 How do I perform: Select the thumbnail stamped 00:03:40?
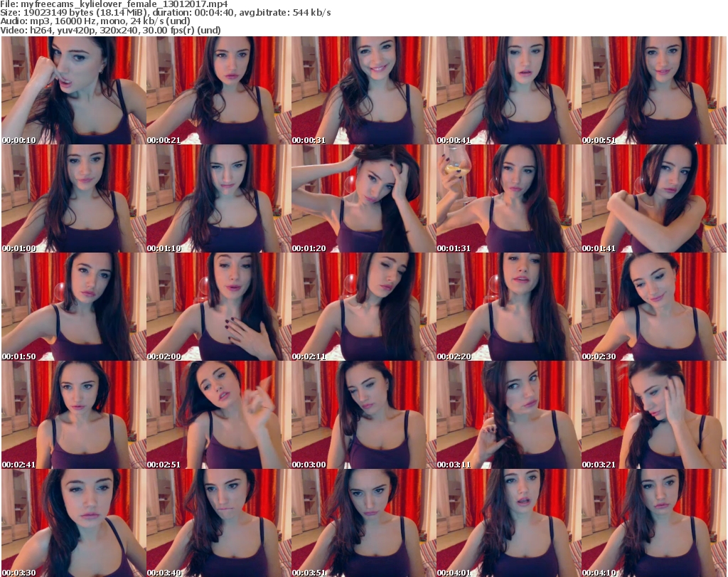(219, 523)
